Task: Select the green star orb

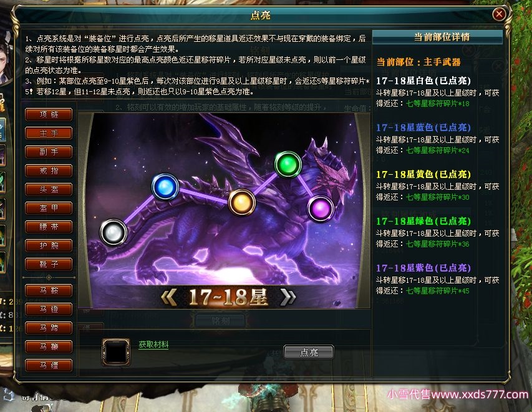Action: 288,165
